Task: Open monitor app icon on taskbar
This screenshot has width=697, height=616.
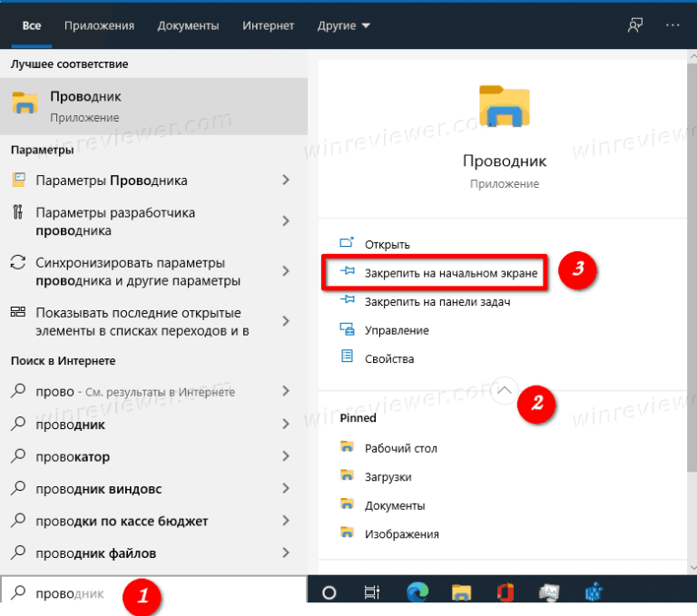Action: (x=549, y=592)
